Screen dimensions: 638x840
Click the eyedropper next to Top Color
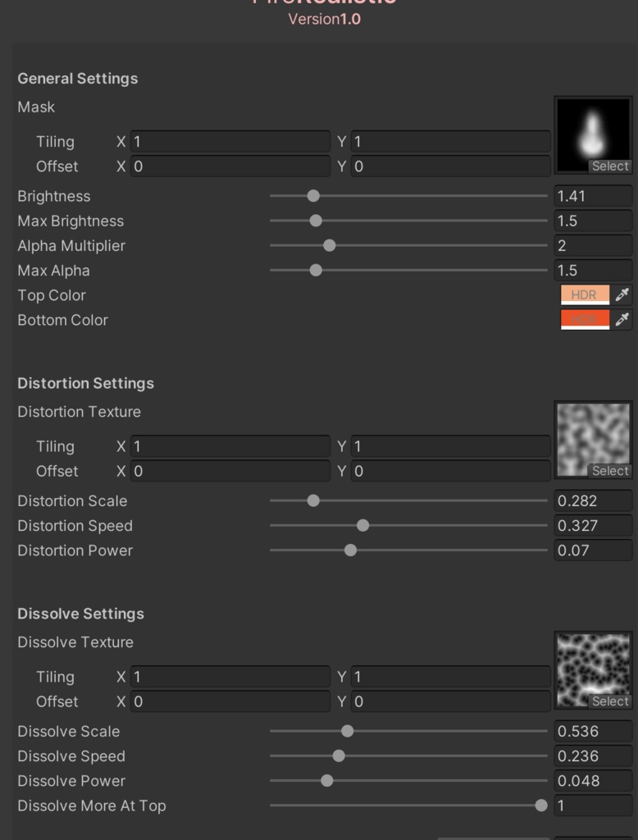[x=623, y=294]
